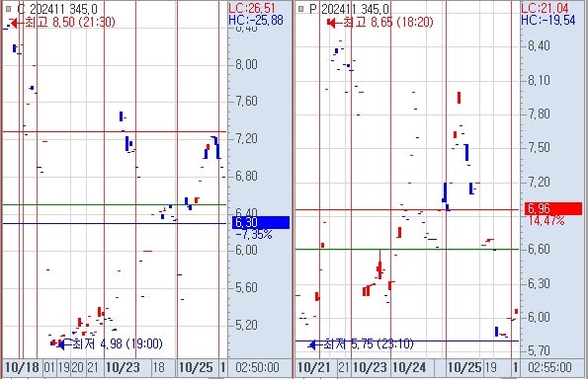Select 10/24 date on the put chart axis
Screen dimensions: 588x379
coord(409,367)
